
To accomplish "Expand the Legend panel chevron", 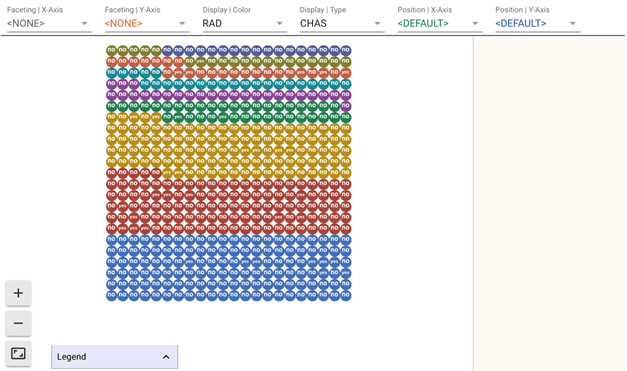I will point(166,357).
